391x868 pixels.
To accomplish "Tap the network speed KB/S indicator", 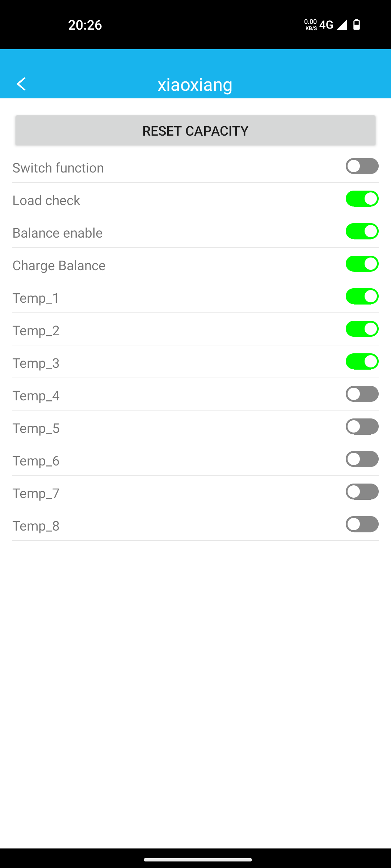I will [x=311, y=25].
